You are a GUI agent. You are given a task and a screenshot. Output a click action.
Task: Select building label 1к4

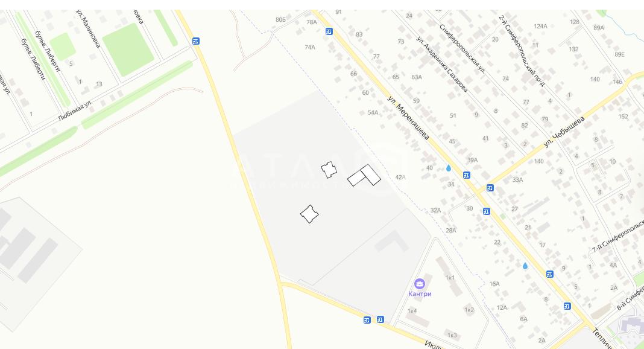(412, 311)
